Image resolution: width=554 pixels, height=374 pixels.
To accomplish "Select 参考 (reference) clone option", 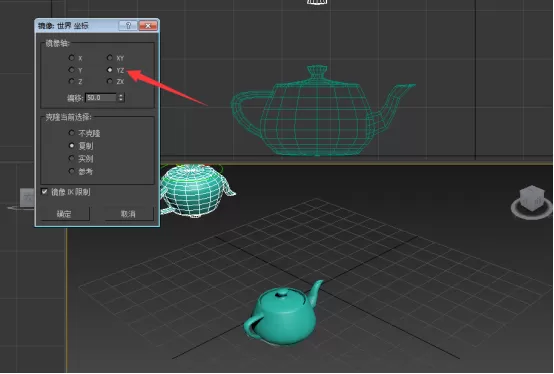I will point(72,171).
